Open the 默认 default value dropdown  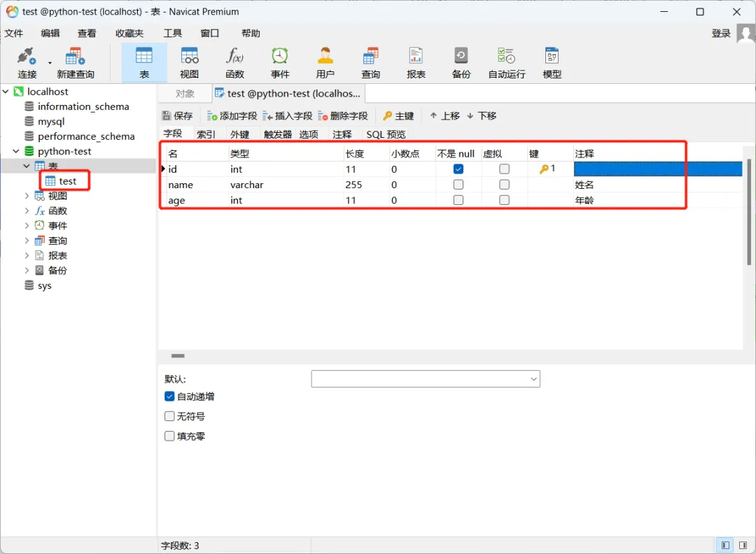[x=533, y=378]
